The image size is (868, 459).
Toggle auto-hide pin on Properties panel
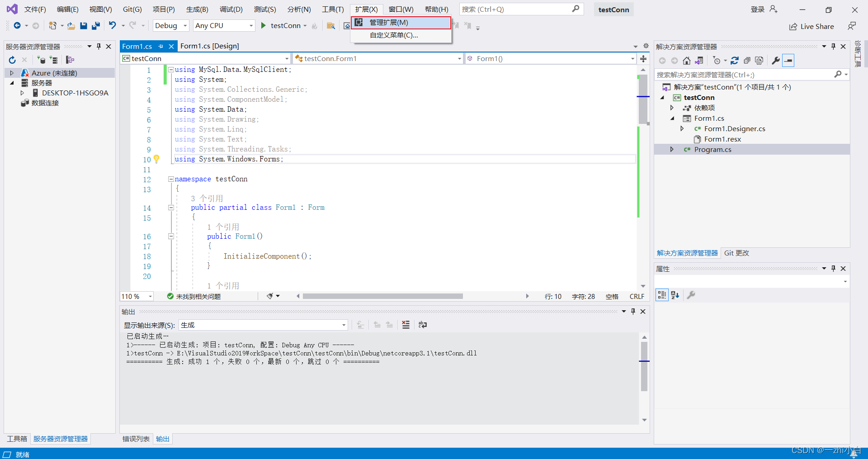pyautogui.click(x=834, y=268)
